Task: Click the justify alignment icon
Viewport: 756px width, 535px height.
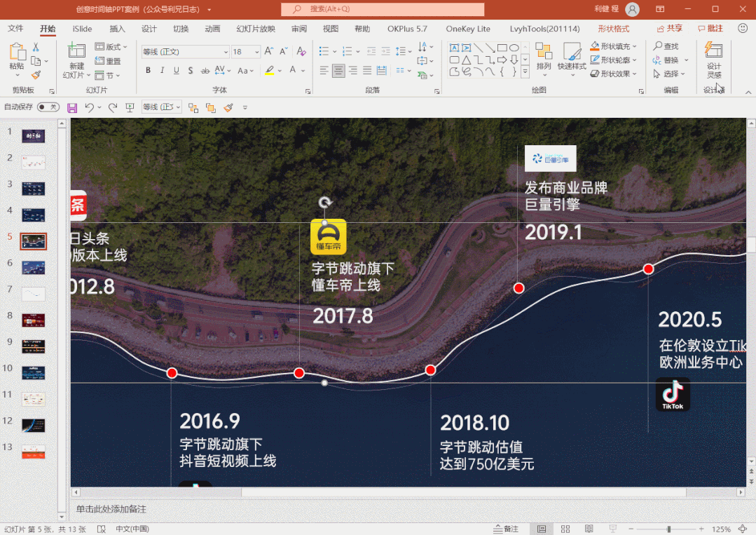Action: point(367,71)
